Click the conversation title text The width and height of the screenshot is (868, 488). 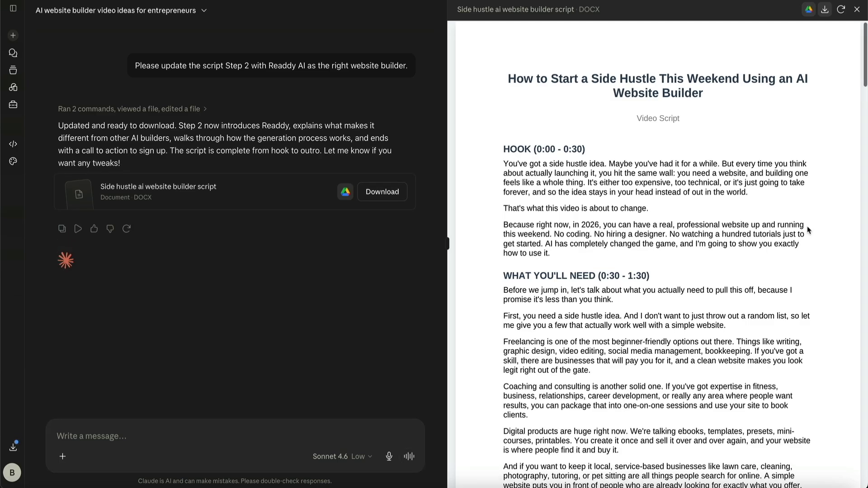point(116,10)
